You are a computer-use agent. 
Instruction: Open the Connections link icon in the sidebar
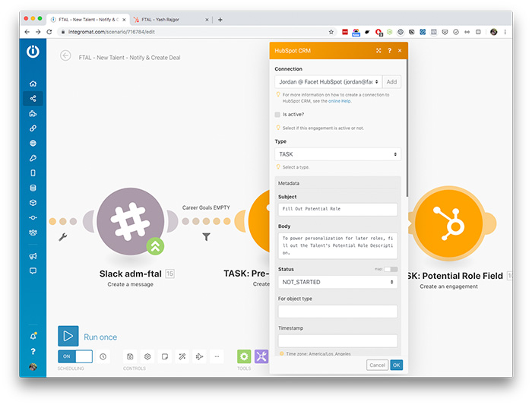coord(33,128)
